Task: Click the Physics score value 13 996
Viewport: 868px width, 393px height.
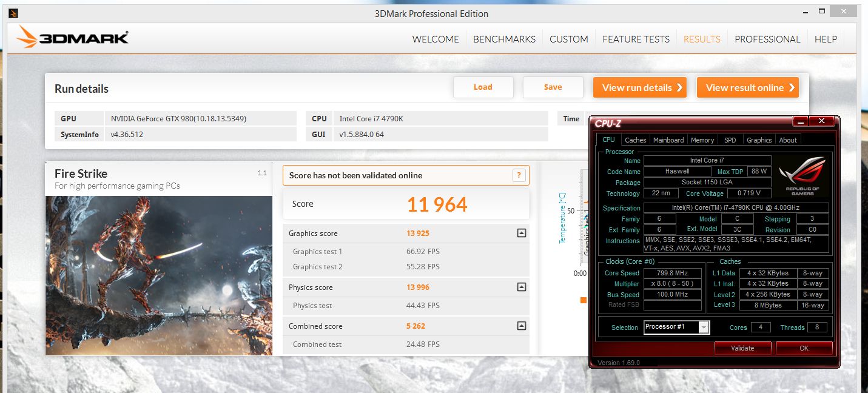Action: pos(418,287)
